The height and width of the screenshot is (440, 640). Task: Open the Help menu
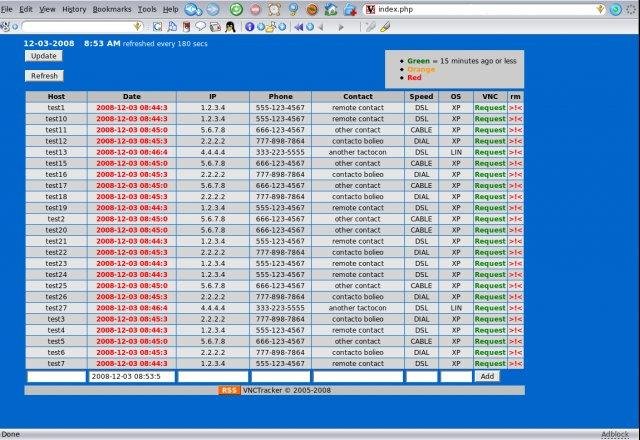coord(171,9)
